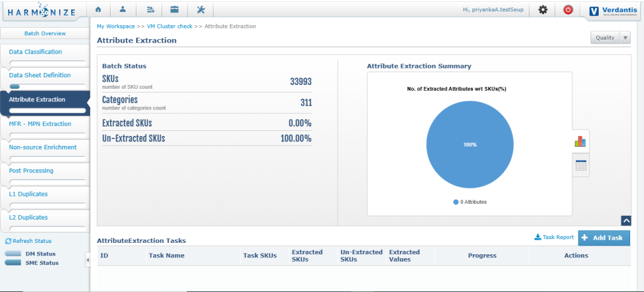644x292 pixels.
Task: Open VM Cluster check breadcrumb link
Action: (170, 26)
